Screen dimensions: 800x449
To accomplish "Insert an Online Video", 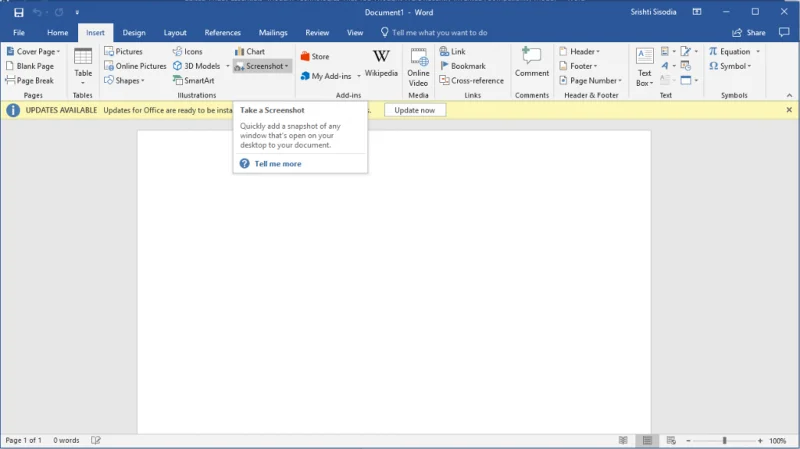I will 418,67.
